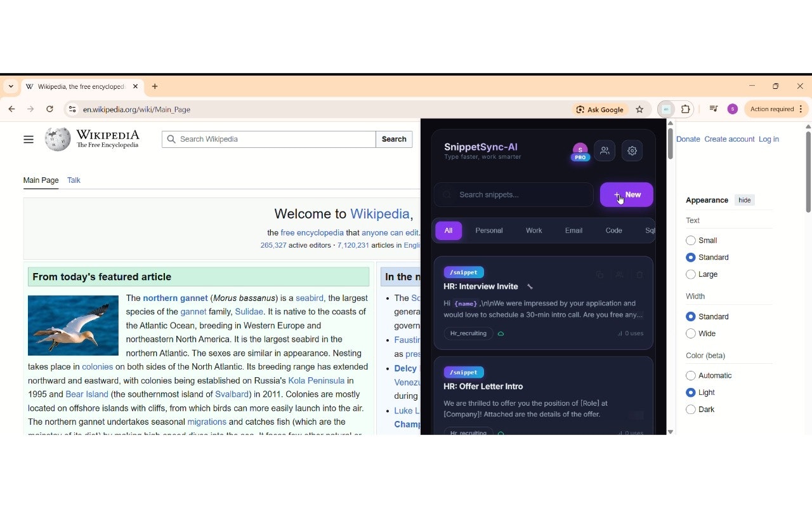812x508 pixels.
Task: Click the 7,120,231 articles count link
Action: point(353,245)
